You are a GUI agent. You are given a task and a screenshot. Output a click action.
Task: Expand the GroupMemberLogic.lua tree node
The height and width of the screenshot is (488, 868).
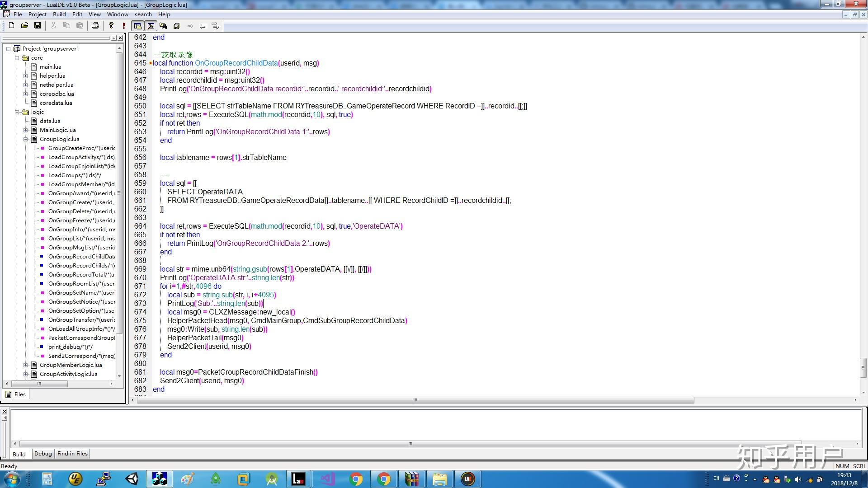[26, 365]
